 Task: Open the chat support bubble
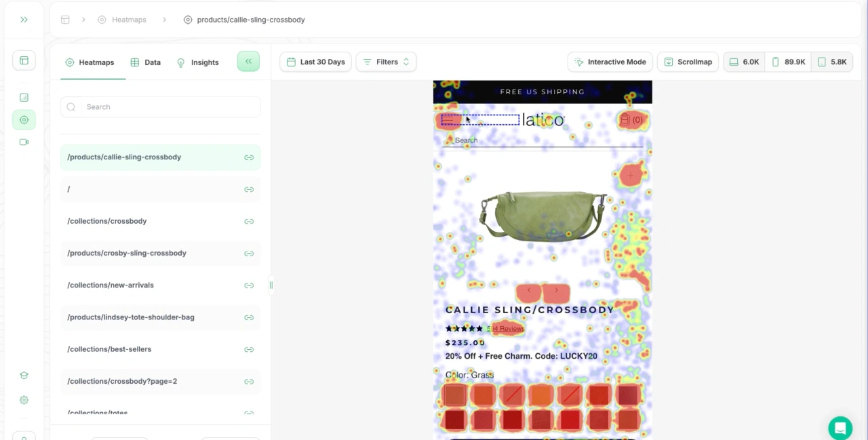pos(840,428)
